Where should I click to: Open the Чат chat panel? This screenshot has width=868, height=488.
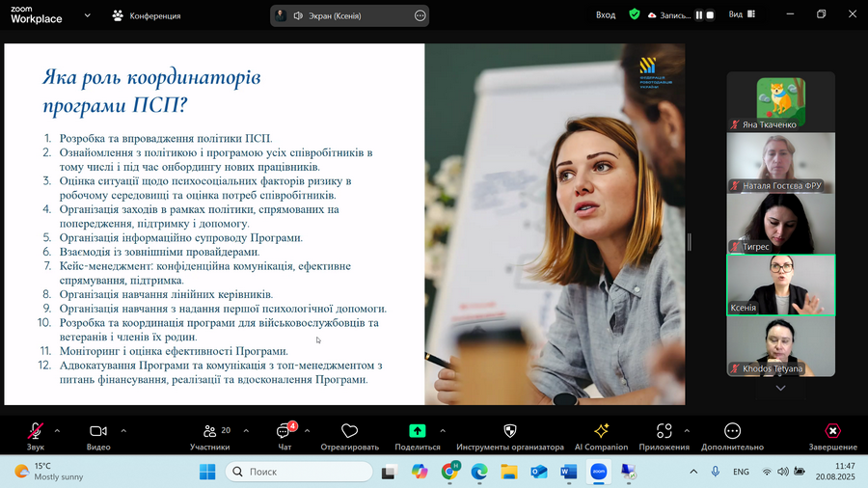click(285, 432)
